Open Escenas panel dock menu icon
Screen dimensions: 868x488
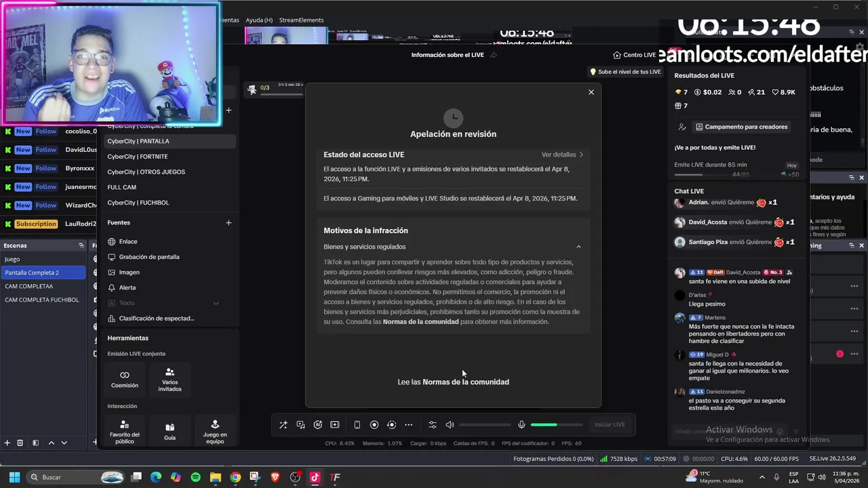81,245
